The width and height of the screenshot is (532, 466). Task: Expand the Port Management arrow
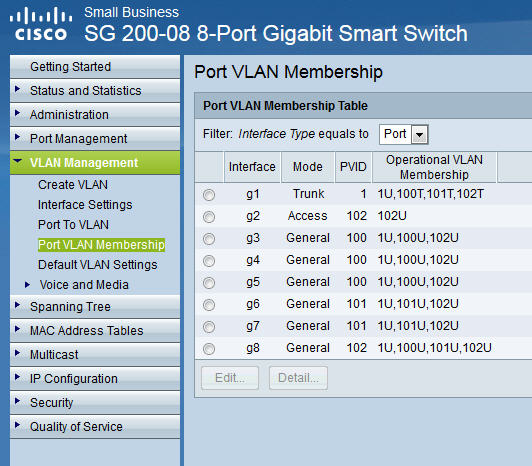[x=18, y=137]
